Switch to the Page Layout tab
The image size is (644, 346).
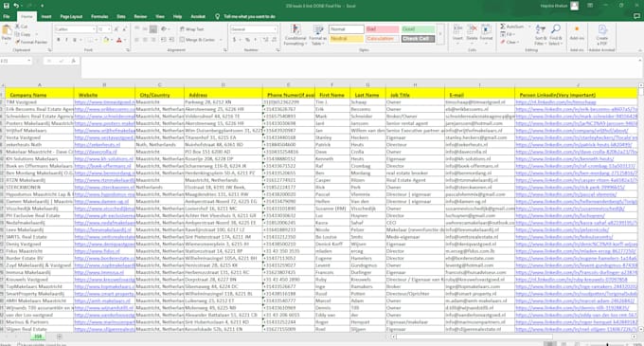point(71,16)
